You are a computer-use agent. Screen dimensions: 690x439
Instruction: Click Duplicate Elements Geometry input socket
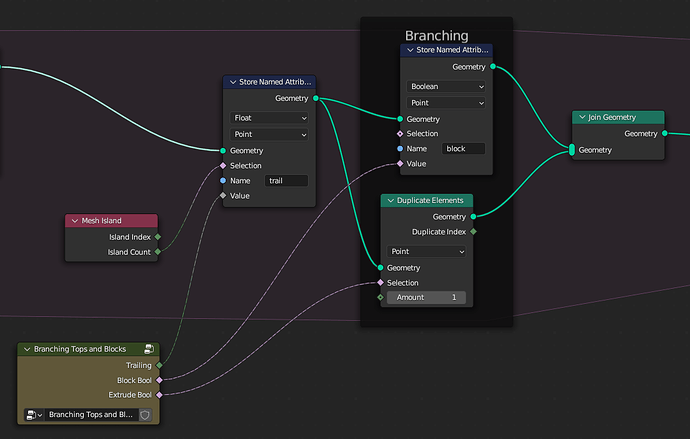(381, 267)
